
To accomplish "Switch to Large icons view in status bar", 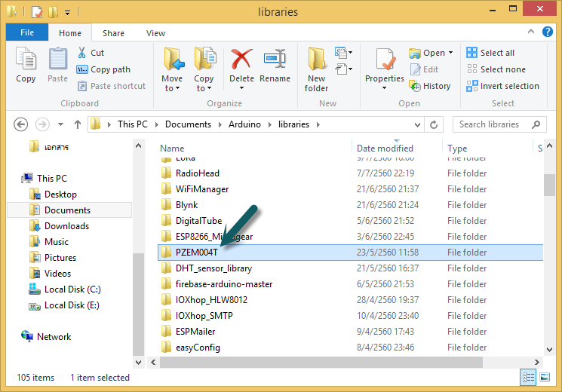I will pyautogui.click(x=545, y=378).
